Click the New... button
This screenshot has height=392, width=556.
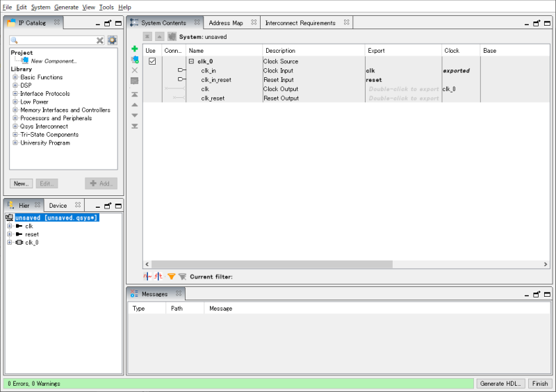(22, 183)
